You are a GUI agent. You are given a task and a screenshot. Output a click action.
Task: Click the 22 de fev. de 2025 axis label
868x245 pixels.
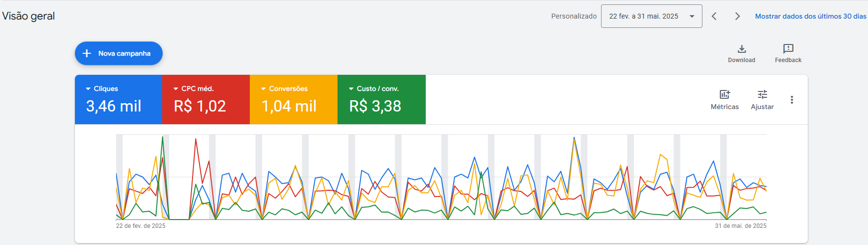pyautogui.click(x=141, y=226)
